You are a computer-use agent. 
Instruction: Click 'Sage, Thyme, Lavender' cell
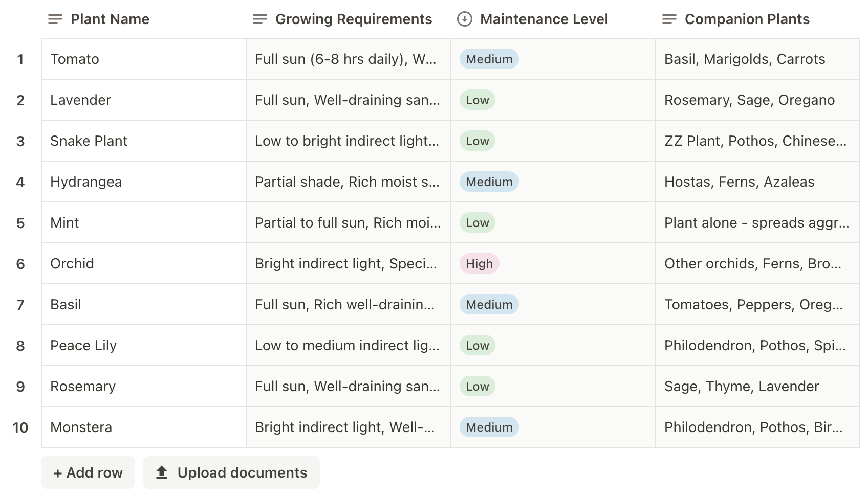coord(757,386)
